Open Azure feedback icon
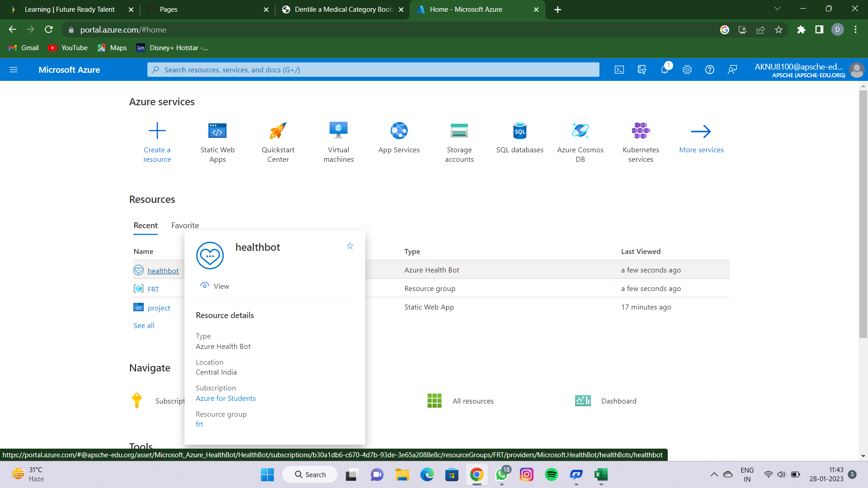The height and width of the screenshot is (488, 868). coord(732,70)
